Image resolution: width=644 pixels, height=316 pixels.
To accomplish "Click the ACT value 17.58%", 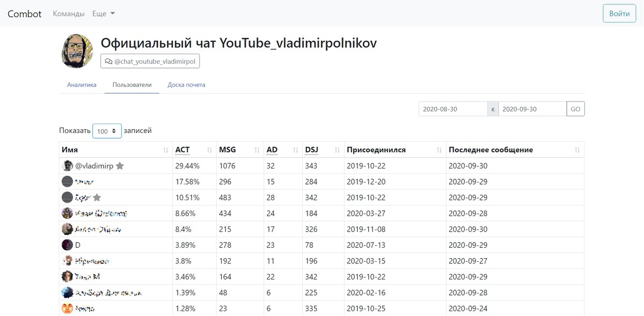I will point(187,182).
